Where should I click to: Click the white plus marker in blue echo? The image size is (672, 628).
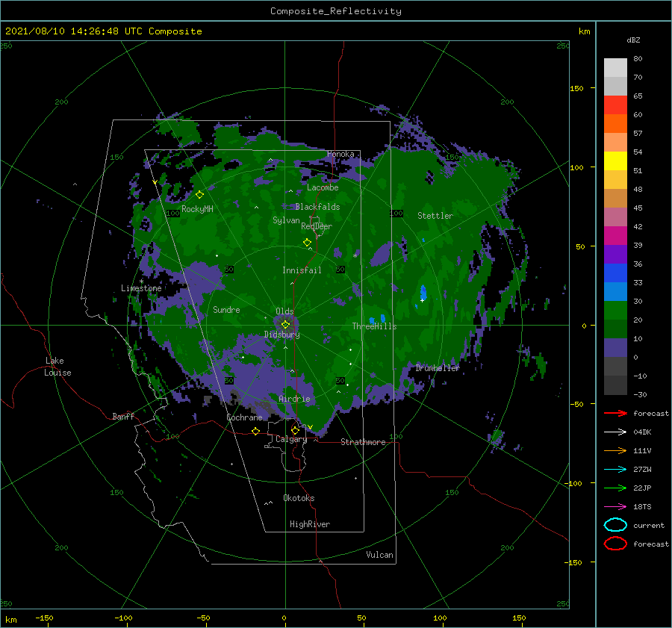point(422,300)
